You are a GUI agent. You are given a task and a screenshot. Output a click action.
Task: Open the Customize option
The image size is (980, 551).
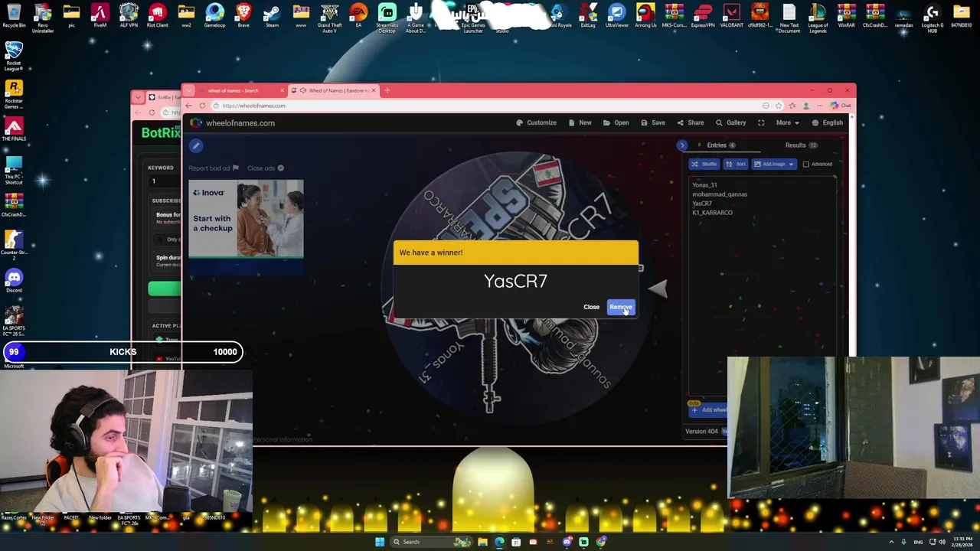(536, 122)
